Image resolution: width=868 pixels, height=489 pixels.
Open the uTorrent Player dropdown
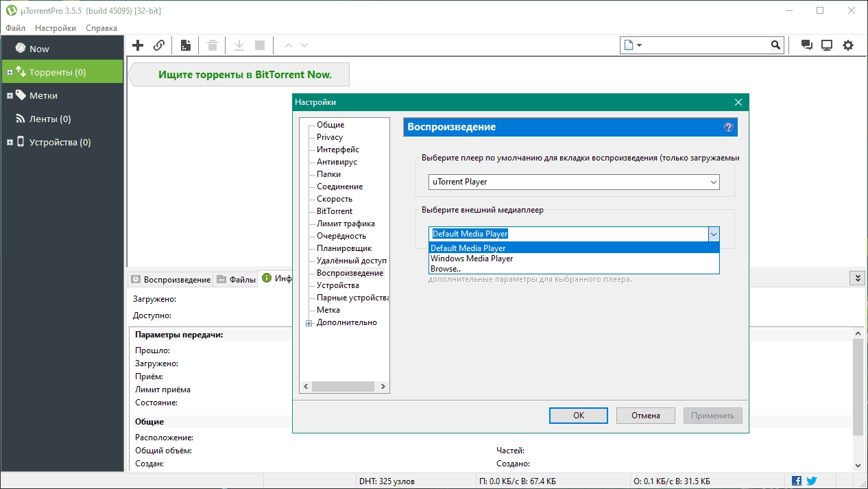pyautogui.click(x=574, y=182)
